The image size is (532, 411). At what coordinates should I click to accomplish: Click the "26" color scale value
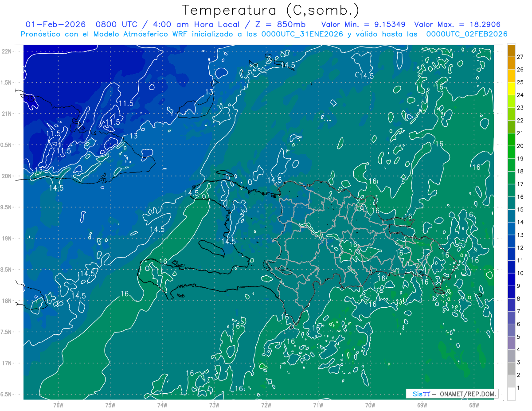point(520,70)
